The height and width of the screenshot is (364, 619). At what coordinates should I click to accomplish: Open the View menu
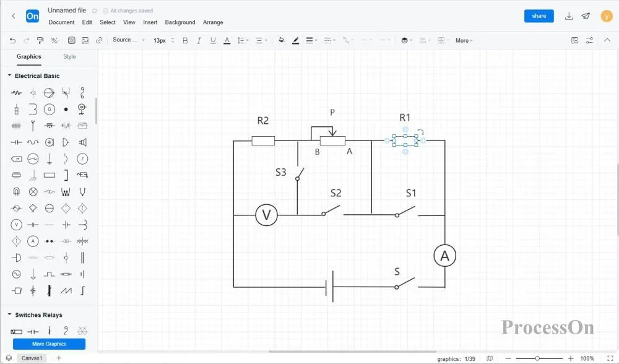point(129,22)
